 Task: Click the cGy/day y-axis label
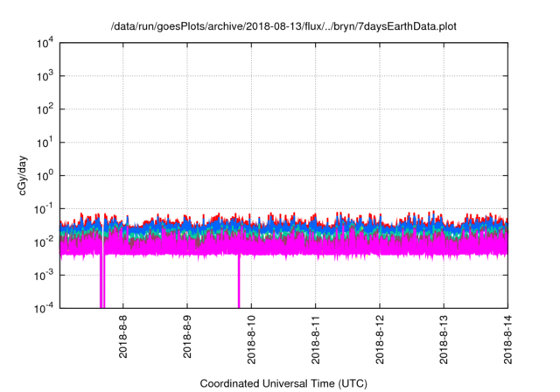(22, 175)
